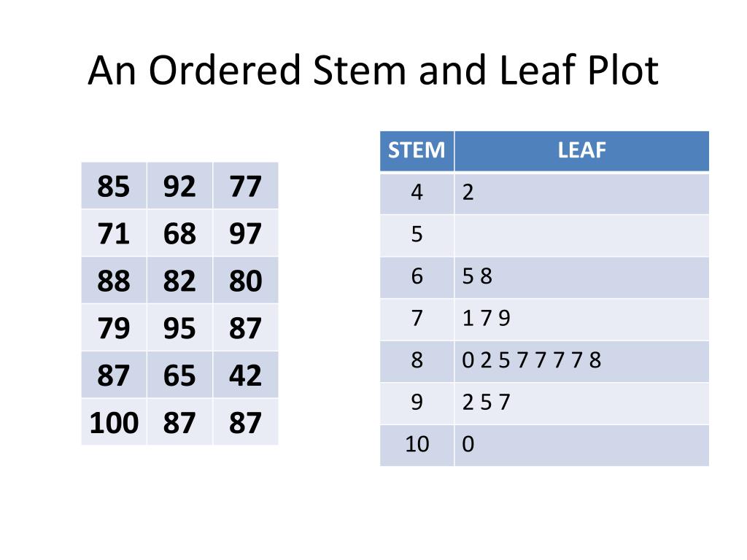Select the cell with value 100
This screenshot has height=560, width=747.
[x=114, y=423]
